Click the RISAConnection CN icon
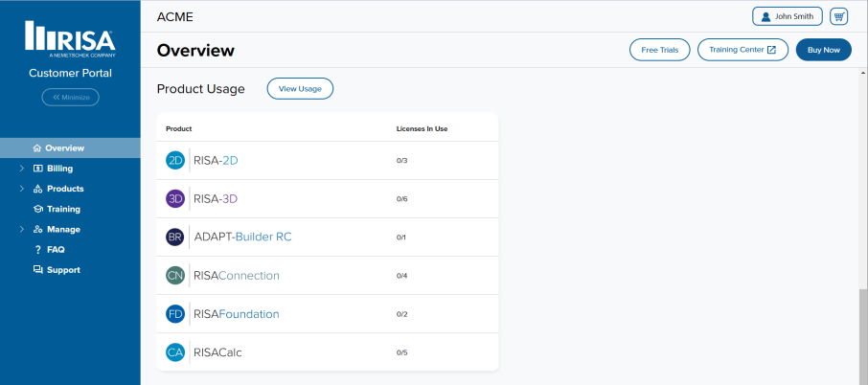 point(175,276)
